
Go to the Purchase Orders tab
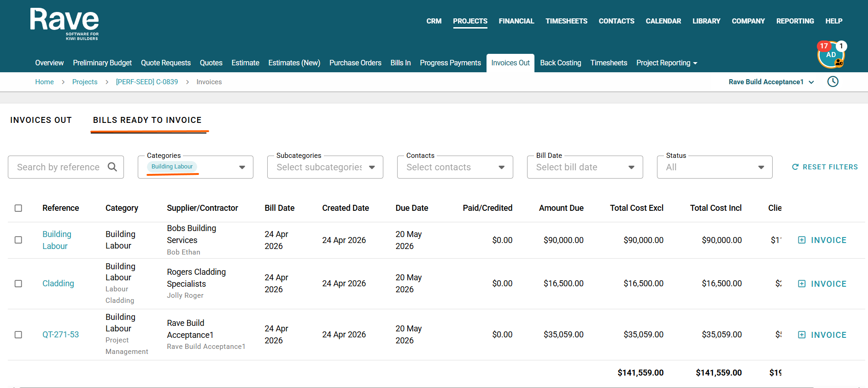pos(355,63)
